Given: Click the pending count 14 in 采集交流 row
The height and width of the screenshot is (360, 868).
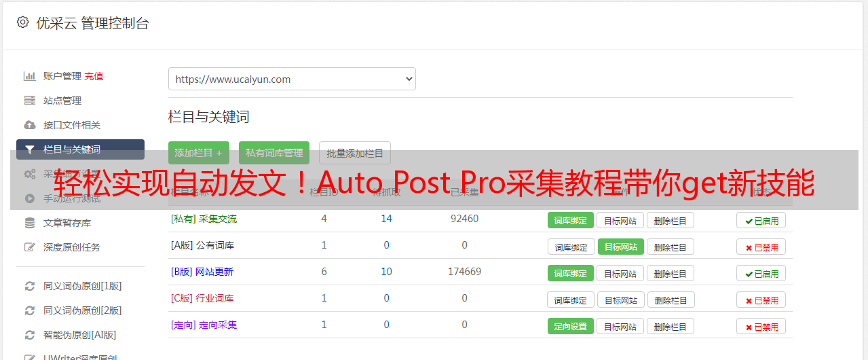Looking at the screenshot, I should click(x=387, y=219).
